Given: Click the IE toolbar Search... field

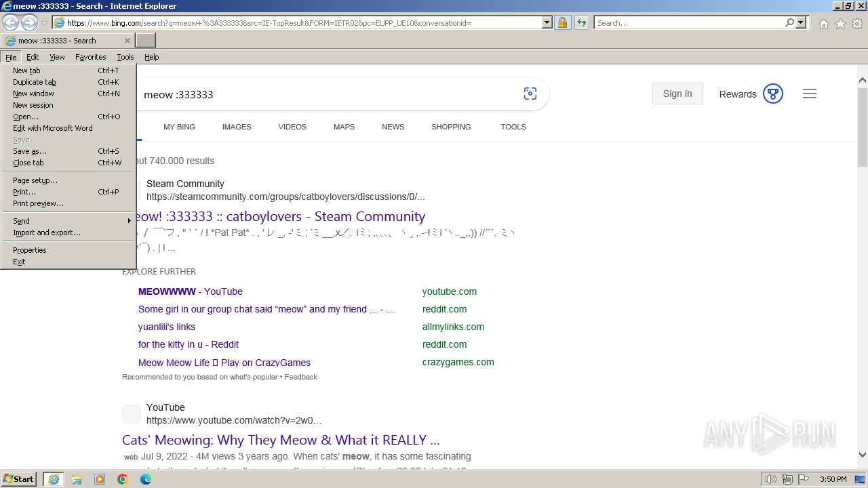Looking at the screenshot, I should (688, 22).
